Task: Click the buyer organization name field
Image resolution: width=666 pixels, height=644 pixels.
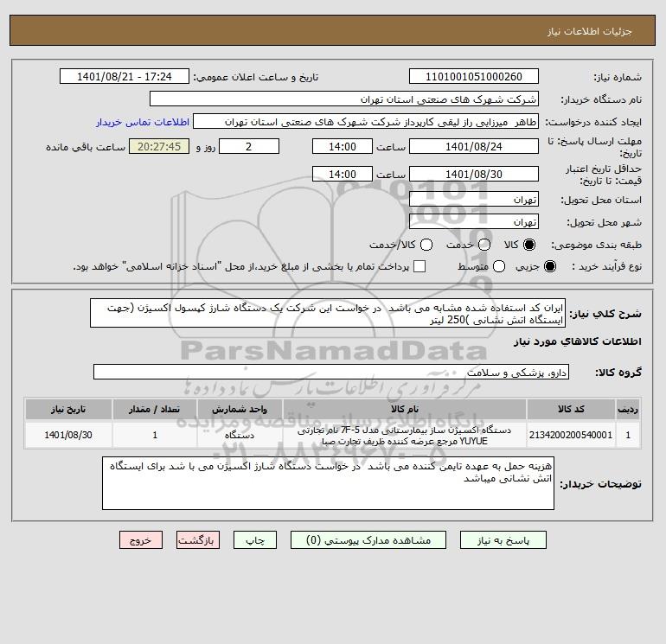Action: pos(344,99)
